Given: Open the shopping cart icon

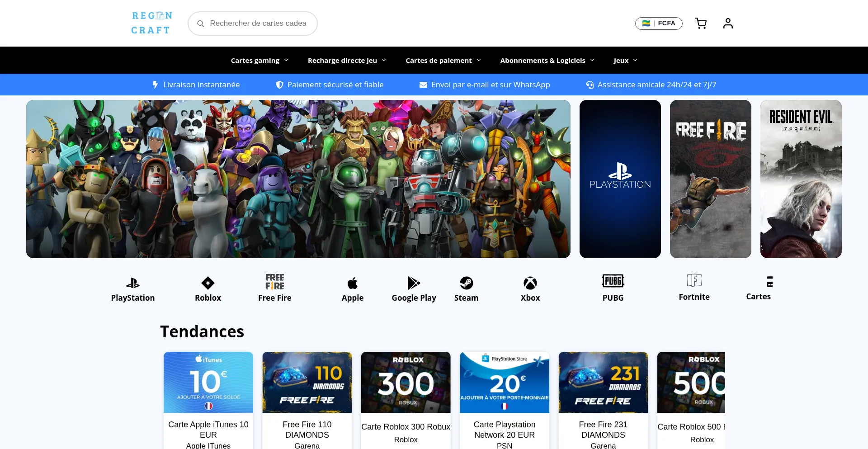Looking at the screenshot, I should (x=701, y=24).
